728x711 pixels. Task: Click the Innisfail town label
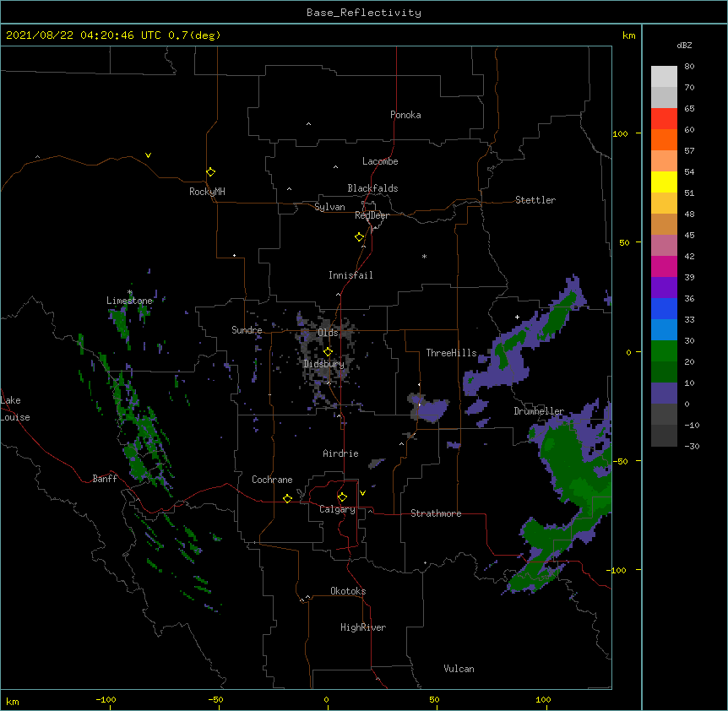coord(350,275)
